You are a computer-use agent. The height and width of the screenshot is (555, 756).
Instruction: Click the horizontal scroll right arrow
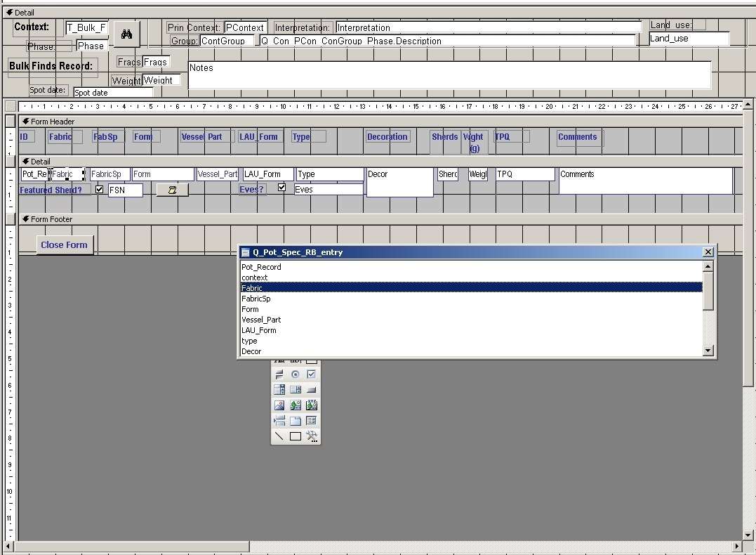737,547
